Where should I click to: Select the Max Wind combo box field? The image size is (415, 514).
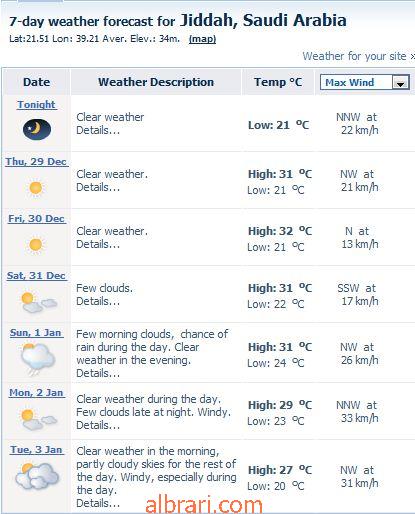(364, 82)
